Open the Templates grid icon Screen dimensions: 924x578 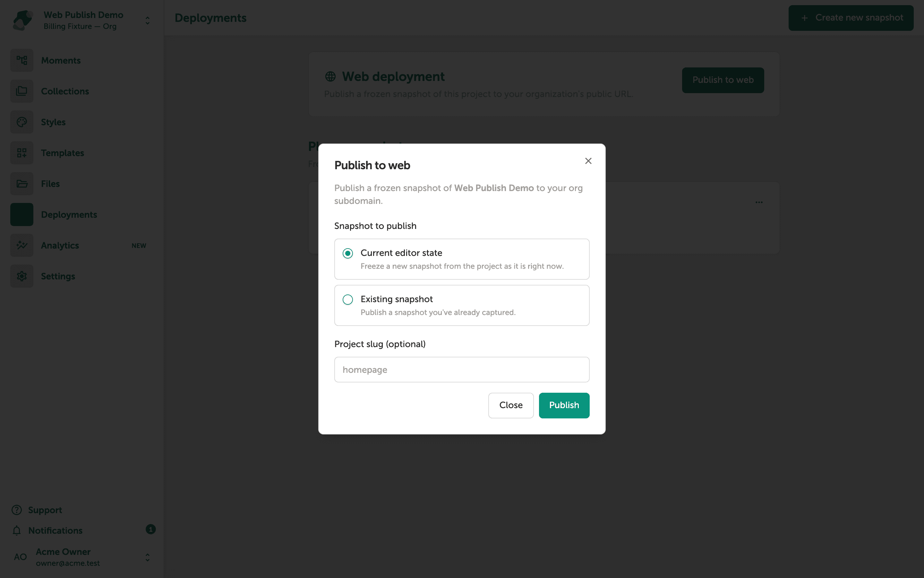pos(22,153)
